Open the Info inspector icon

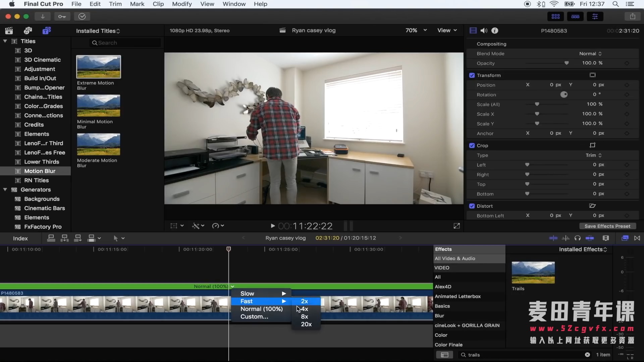pyautogui.click(x=495, y=31)
